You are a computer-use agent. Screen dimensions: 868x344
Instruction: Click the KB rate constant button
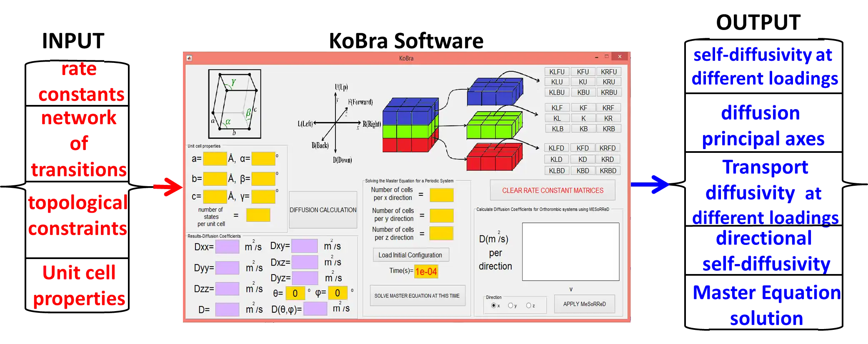tap(583, 129)
